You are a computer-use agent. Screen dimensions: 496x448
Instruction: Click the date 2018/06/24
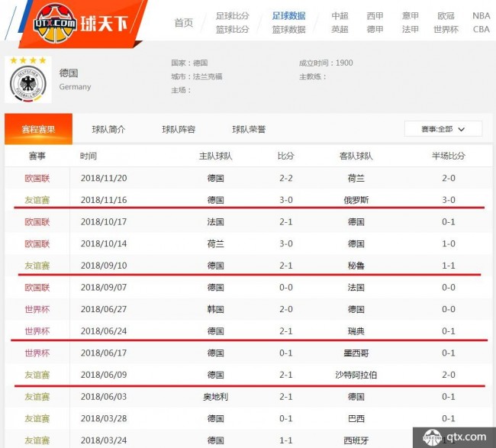(104, 331)
